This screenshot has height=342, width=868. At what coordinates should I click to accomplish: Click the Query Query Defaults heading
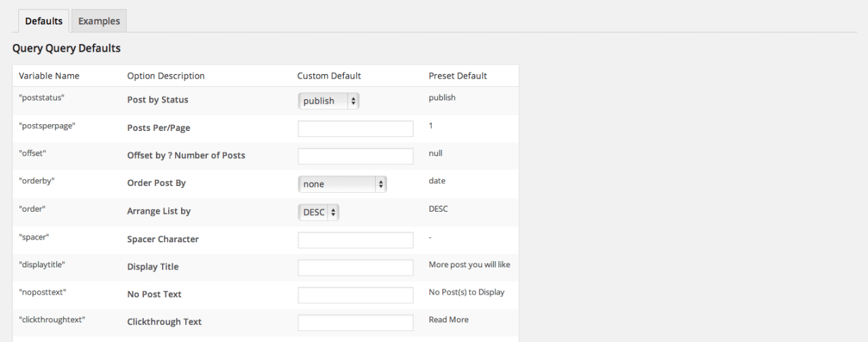pos(66,49)
